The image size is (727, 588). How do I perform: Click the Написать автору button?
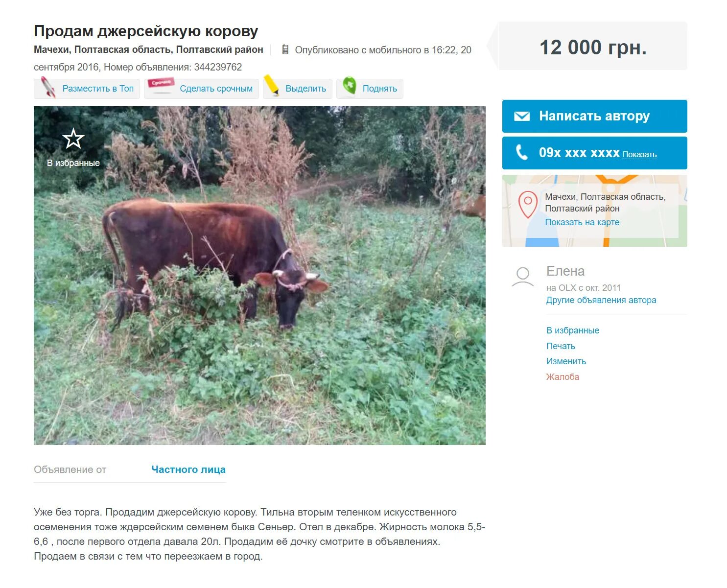(595, 116)
